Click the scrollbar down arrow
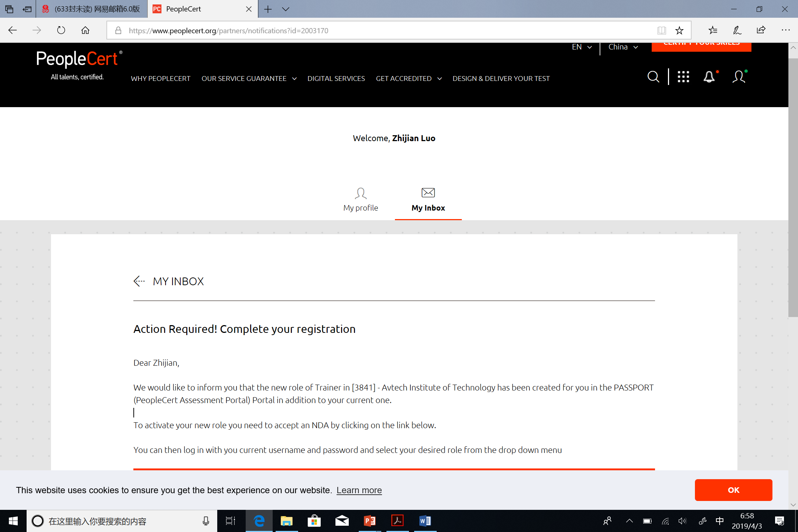Screen dimensions: 798x532 tap(793, 505)
